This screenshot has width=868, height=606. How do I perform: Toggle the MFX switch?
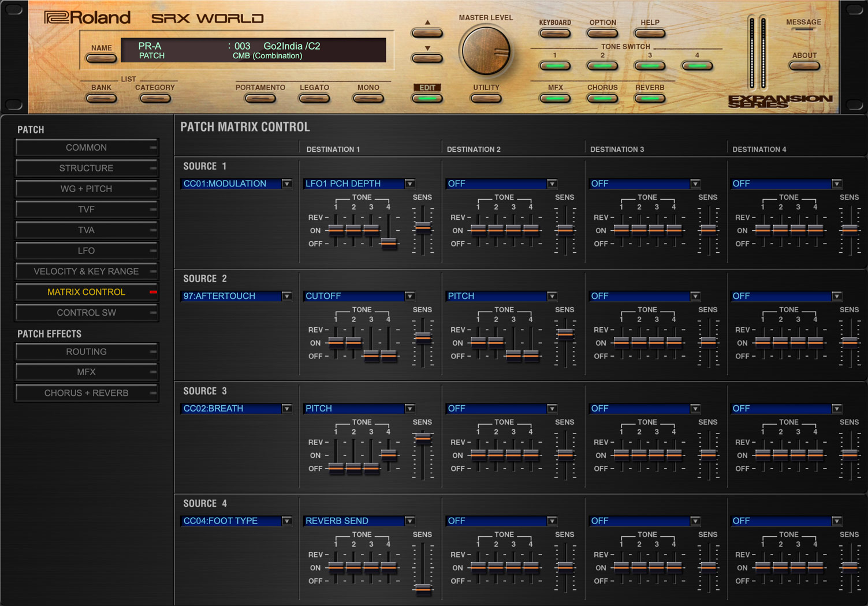(x=555, y=98)
